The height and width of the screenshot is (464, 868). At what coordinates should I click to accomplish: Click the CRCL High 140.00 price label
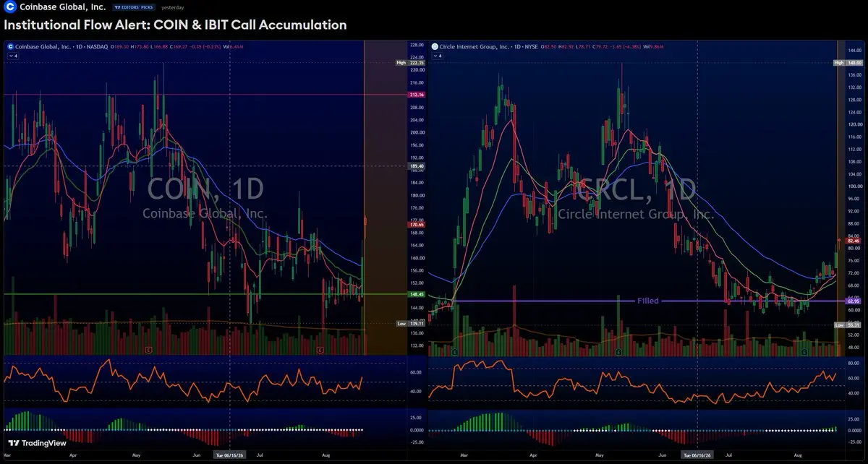pos(848,63)
